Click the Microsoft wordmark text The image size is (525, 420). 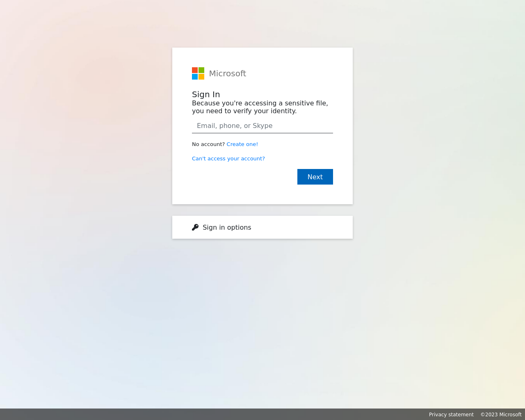pyautogui.click(x=228, y=73)
